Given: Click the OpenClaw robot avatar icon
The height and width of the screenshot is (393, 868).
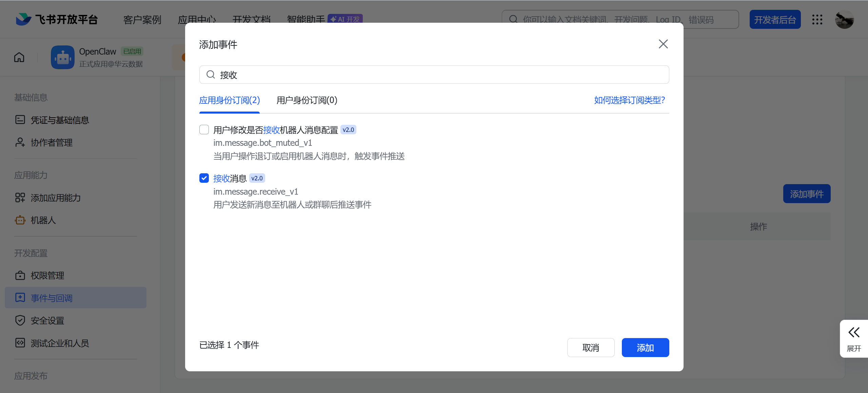Looking at the screenshot, I should (x=62, y=57).
